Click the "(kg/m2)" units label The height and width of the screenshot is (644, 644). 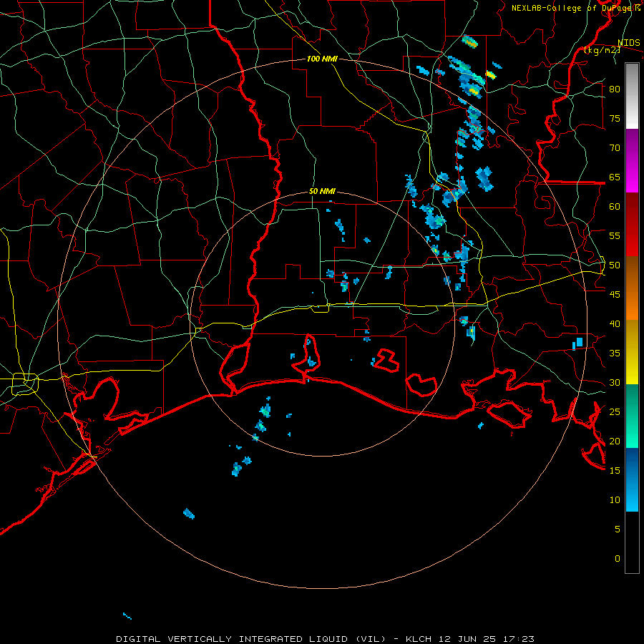(602, 50)
